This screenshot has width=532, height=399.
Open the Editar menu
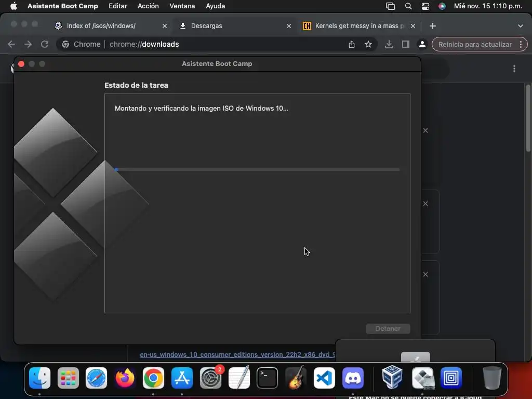[x=118, y=6]
